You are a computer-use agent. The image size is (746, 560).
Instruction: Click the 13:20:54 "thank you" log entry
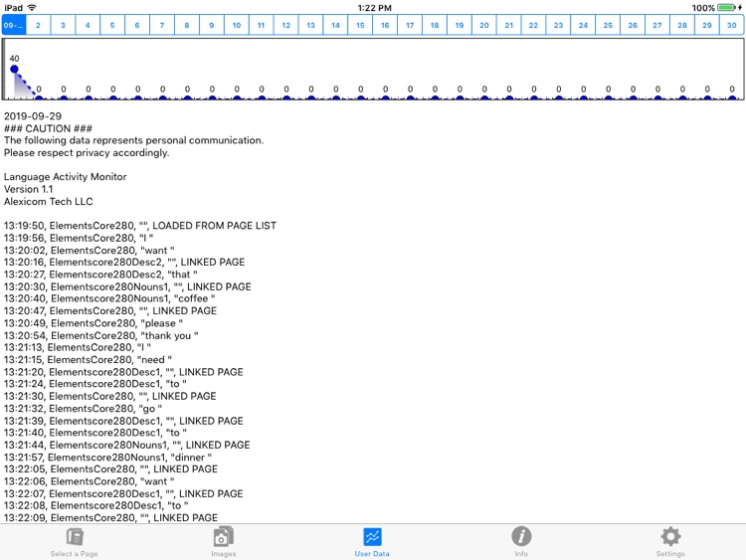tap(101, 335)
